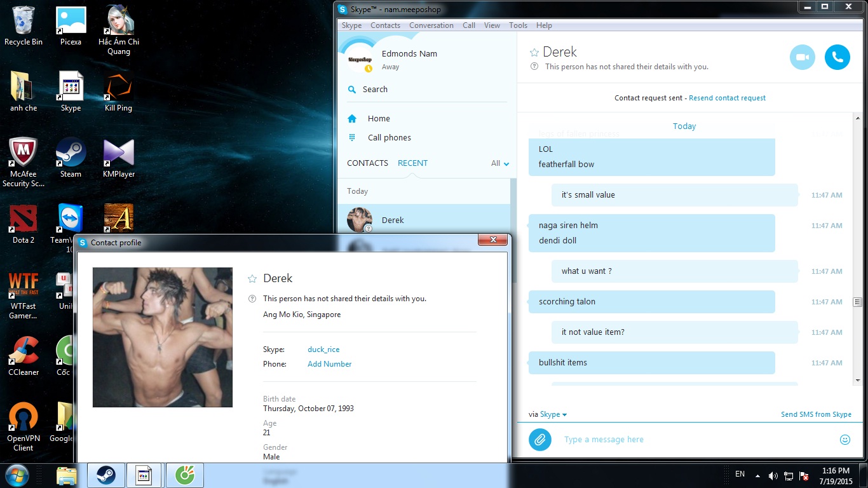Viewport: 868px width, 488px height.
Task: Open the Contacts menu
Action: [x=385, y=25]
